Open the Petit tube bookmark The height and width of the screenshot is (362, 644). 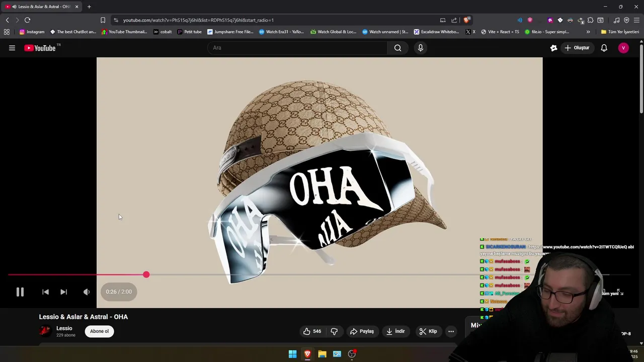click(189, 32)
